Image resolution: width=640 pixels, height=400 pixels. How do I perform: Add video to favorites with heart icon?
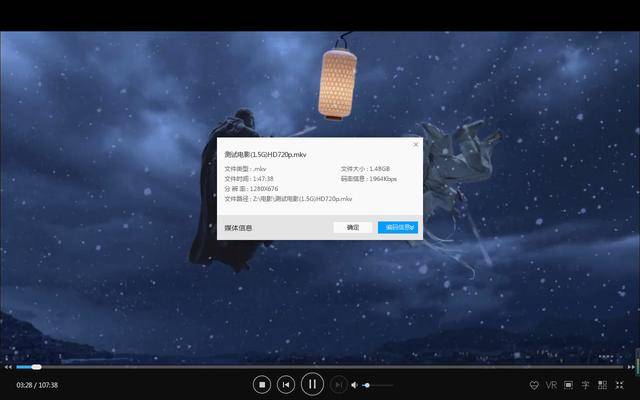coord(534,385)
